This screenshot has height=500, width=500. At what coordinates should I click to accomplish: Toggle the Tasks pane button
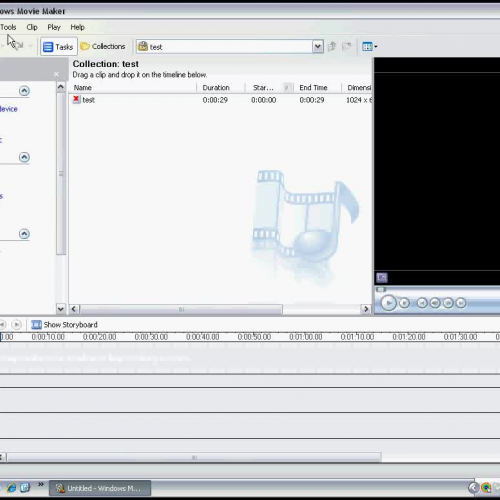(59, 47)
